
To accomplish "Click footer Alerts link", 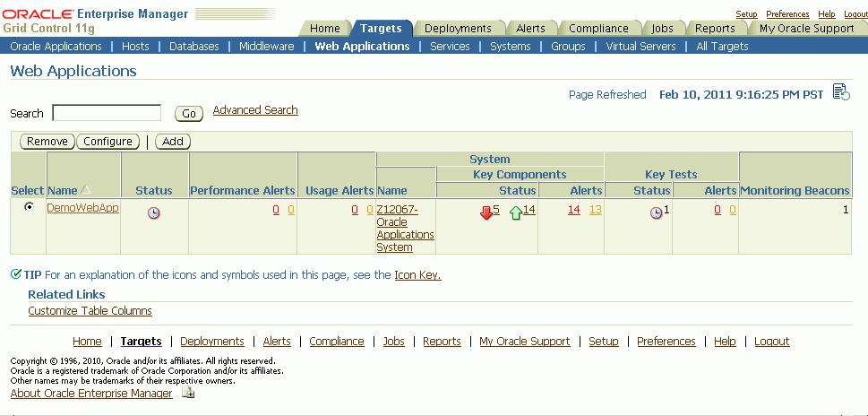I will click(x=277, y=342).
